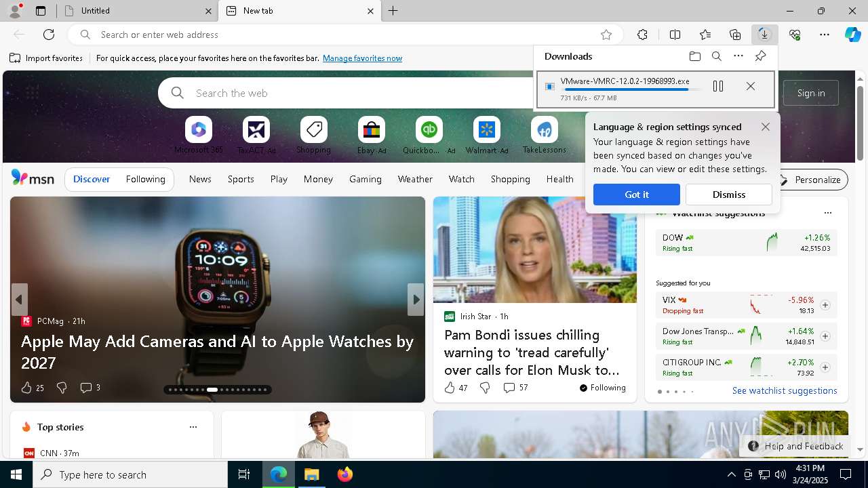Open Watchlist suggestions more options

point(827,213)
